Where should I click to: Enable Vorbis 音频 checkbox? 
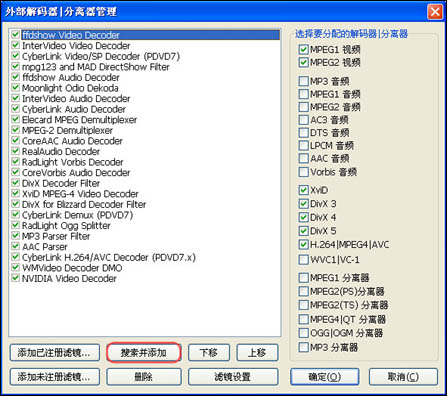coord(303,172)
